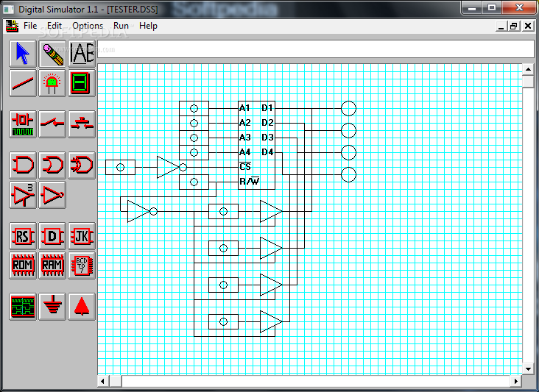Select the RAM chip component

(x=52, y=266)
